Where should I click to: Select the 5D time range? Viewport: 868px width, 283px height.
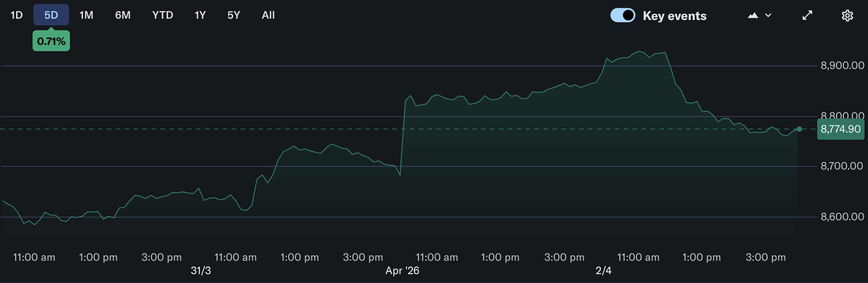(51, 15)
